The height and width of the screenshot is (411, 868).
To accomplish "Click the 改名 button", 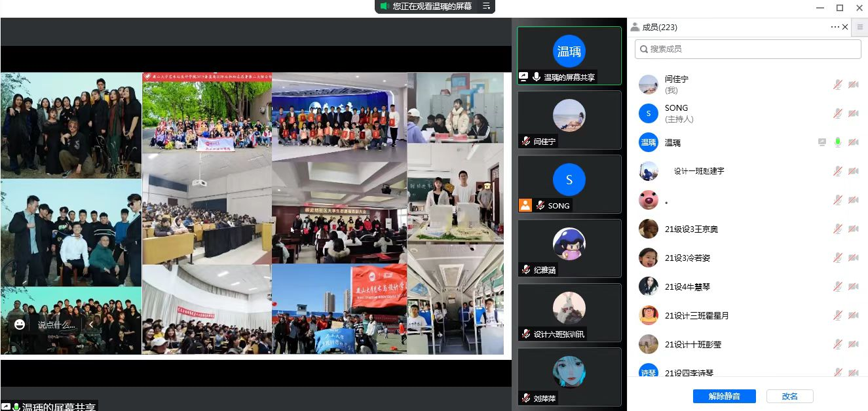I will click(x=790, y=396).
